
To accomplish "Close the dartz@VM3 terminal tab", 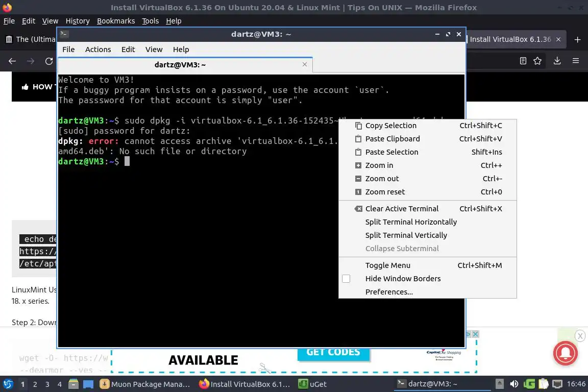I will tap(305, 64).
